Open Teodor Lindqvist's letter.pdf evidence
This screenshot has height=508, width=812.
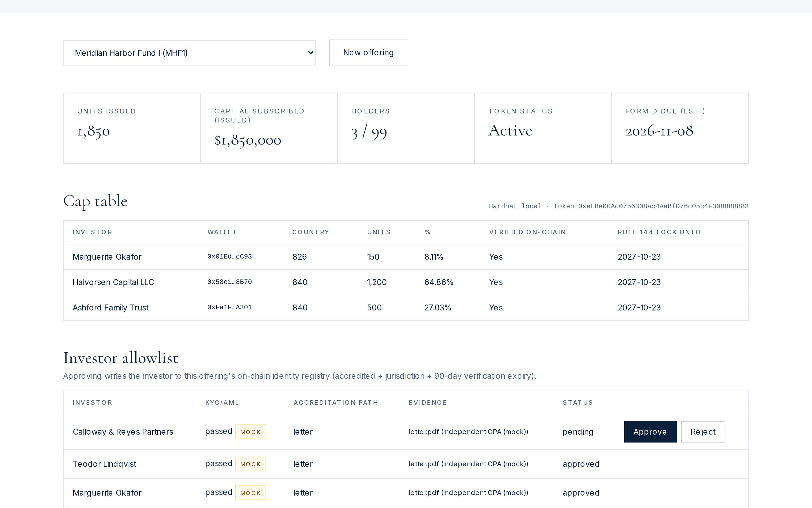coord(468,464)
